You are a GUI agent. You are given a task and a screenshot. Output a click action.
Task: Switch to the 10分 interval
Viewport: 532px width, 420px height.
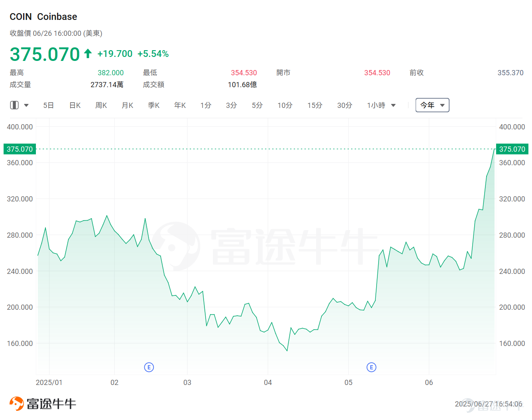[285, 105]
